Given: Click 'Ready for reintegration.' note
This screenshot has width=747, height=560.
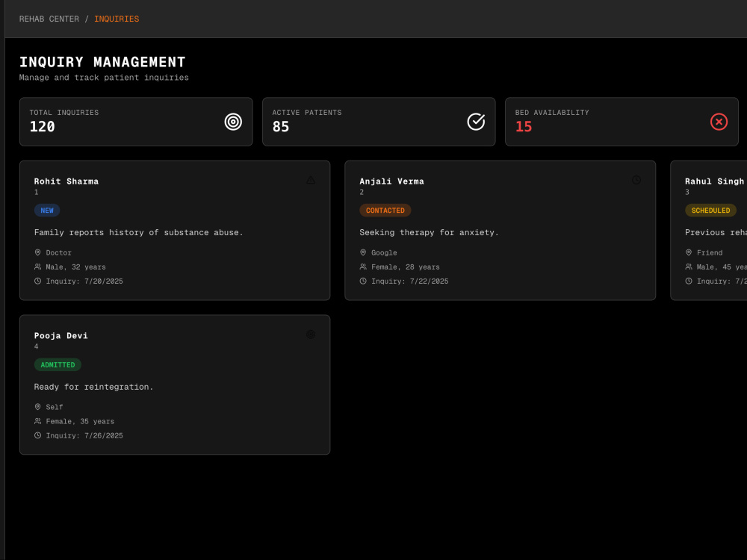Looking at the screenshot, I should tap(94, 387).
